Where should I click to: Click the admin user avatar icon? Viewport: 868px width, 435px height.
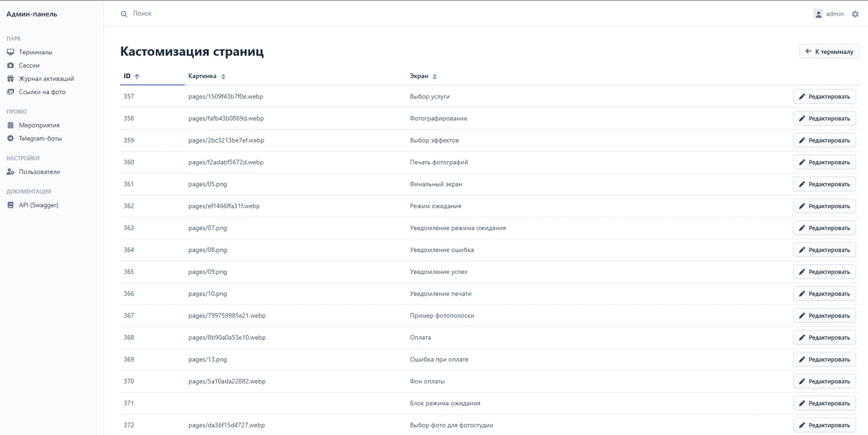coord(818,14)
